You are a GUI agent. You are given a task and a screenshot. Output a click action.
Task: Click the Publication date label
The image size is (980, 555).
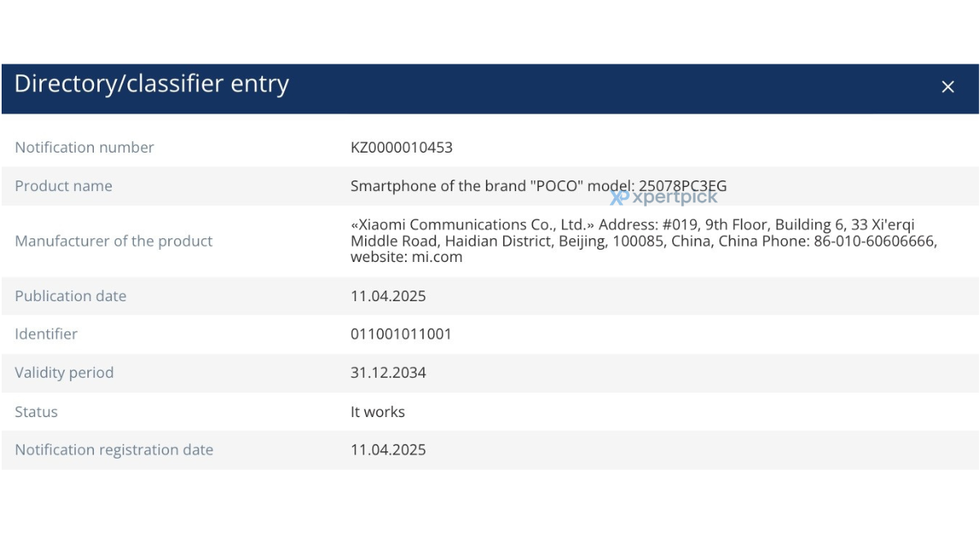click(70, 296)
